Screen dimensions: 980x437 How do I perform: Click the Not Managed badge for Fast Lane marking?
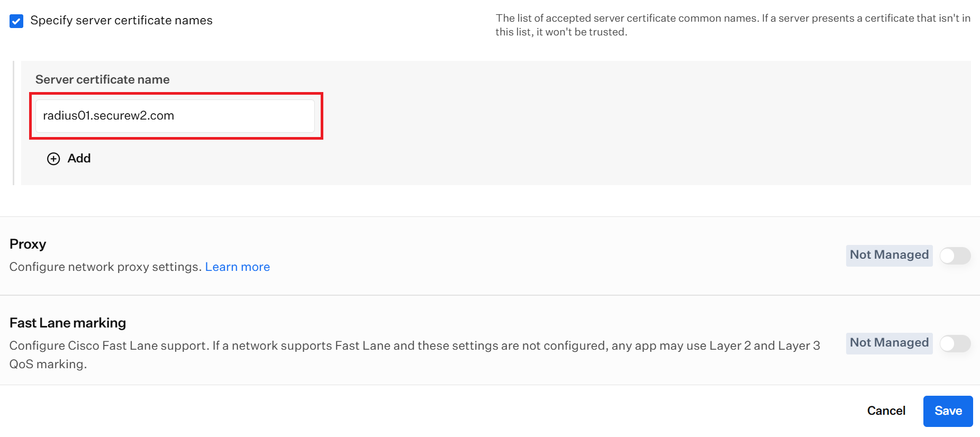tap(889, 343)
